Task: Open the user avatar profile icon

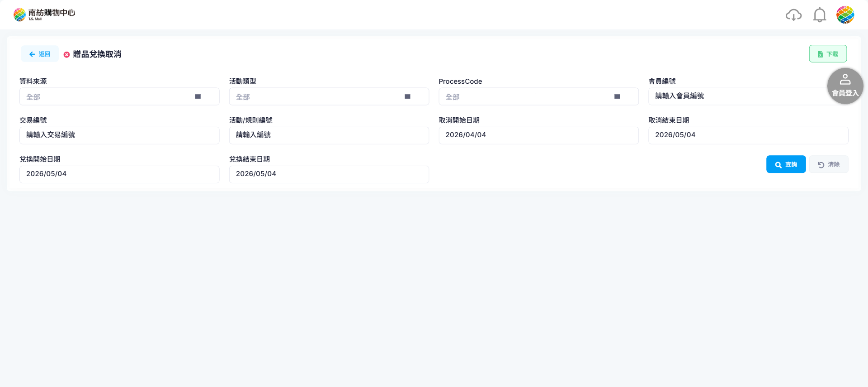Action: click(x=845, y=15)
